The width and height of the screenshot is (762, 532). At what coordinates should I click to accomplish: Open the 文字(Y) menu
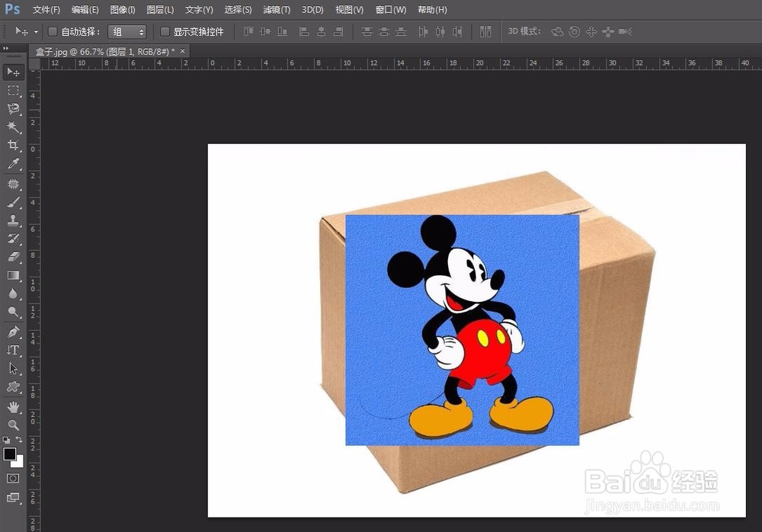pyautogui.click(x=199, y=10)
